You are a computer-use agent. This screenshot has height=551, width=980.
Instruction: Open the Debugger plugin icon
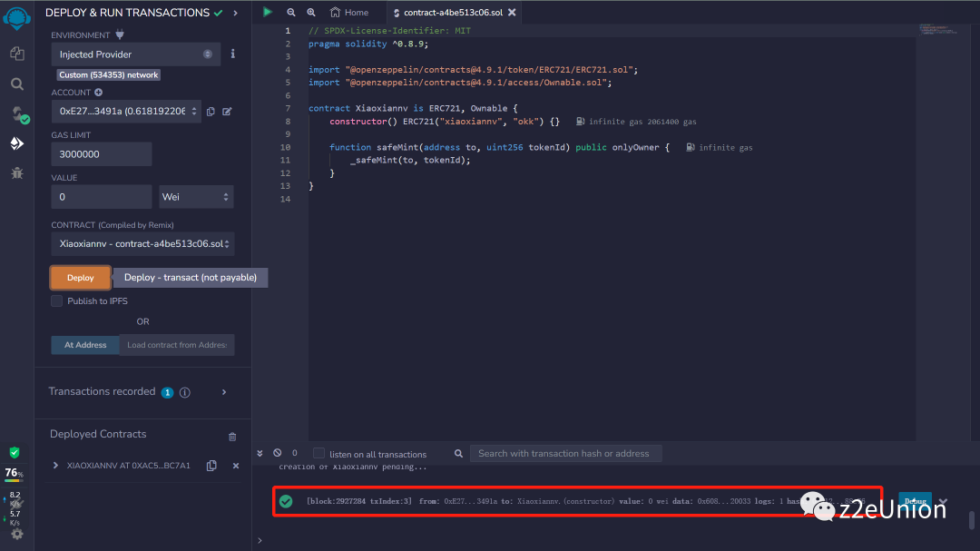coord(16,172)
